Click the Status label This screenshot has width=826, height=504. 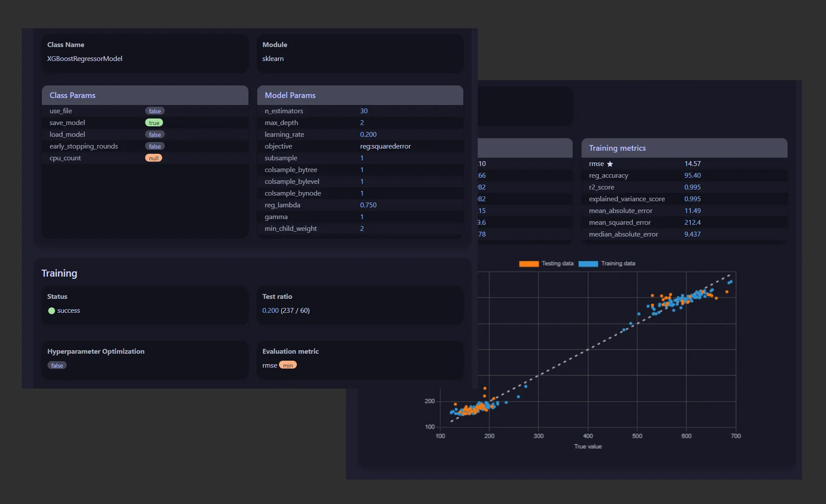[x=57, y=297]
